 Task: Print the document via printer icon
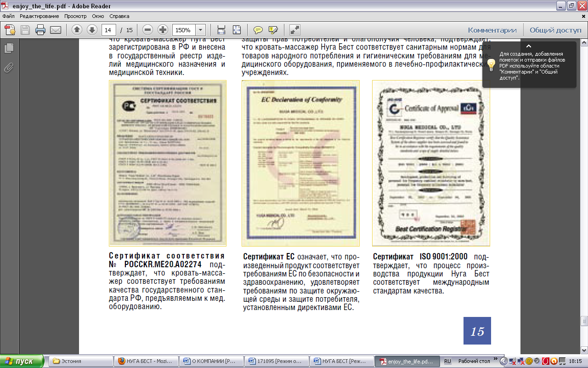tap(40, 30)
